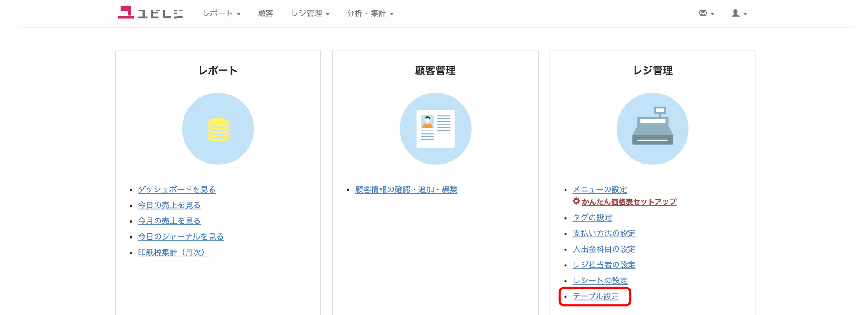Viewport: 868px width, 315px height.
Task: Expand the レジ管理 navbar dropdown
Action: 310,13
